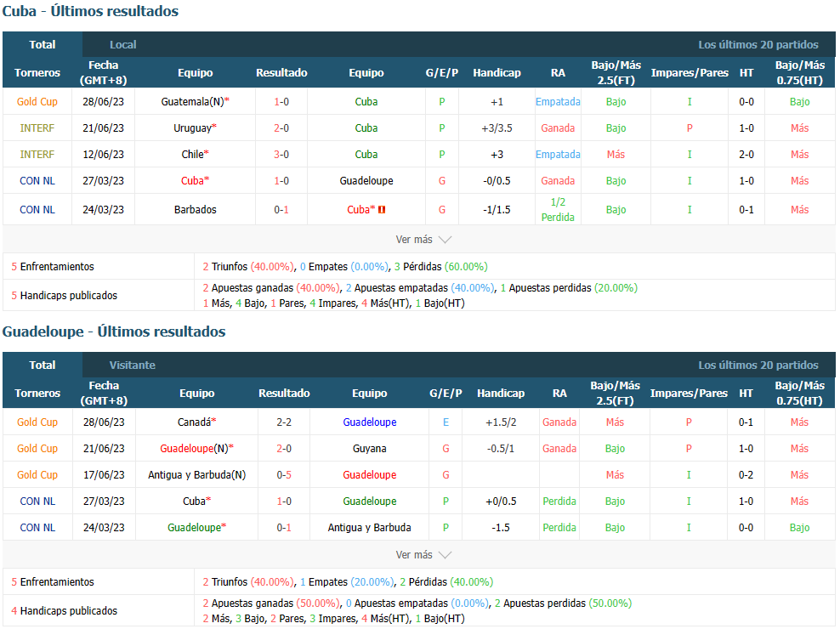The height and width of the screenshot is (629, 840).
Task: Open Barbados team link
Action: point(195,209)
